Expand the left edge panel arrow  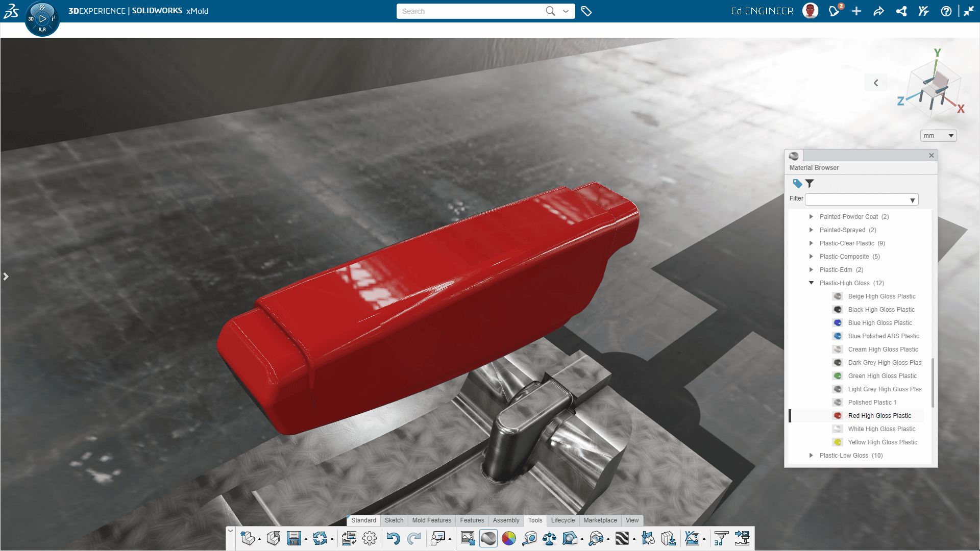click(6, 277)
